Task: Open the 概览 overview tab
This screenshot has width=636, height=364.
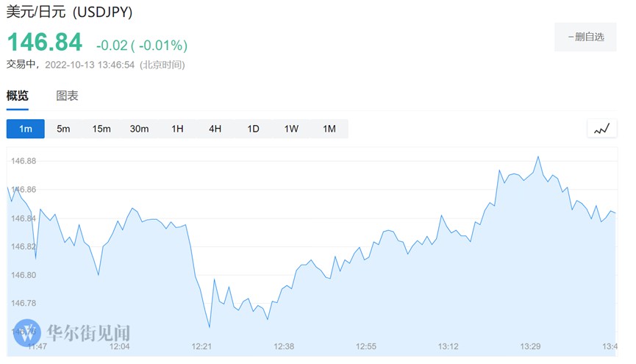Action: [18, 96]
